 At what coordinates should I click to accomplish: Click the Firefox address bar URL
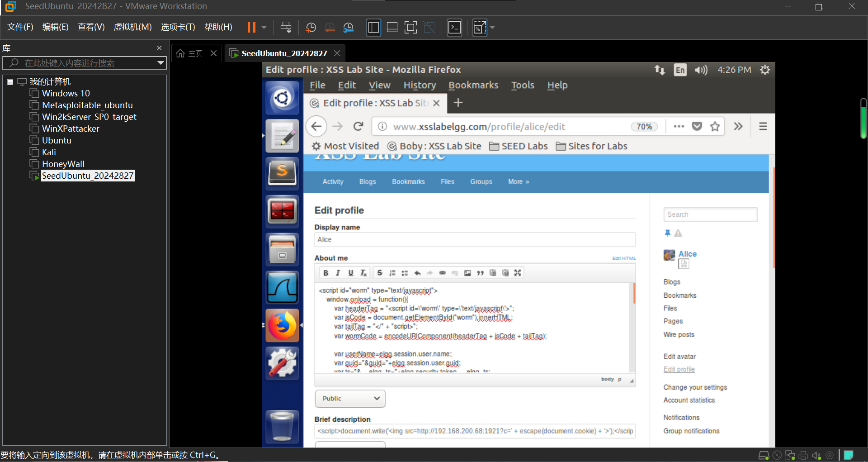pyautogui.click(x=479, y=127)
